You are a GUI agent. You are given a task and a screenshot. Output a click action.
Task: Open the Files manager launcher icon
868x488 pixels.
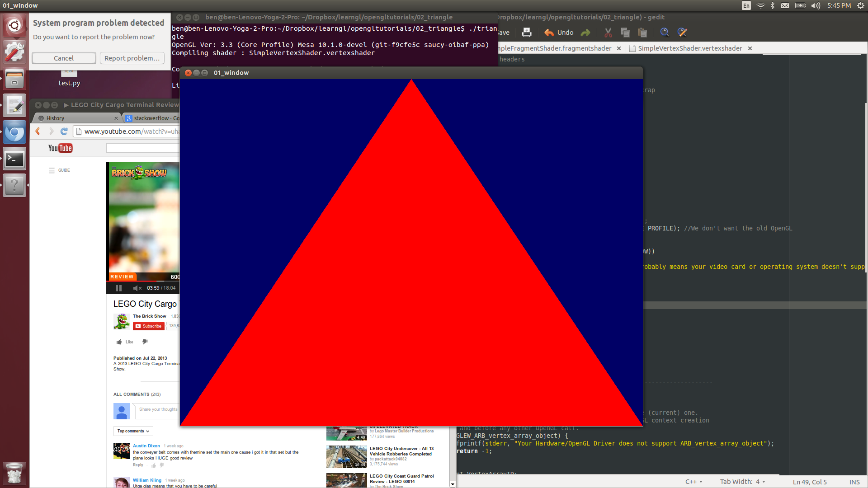[x=14, y=79]
